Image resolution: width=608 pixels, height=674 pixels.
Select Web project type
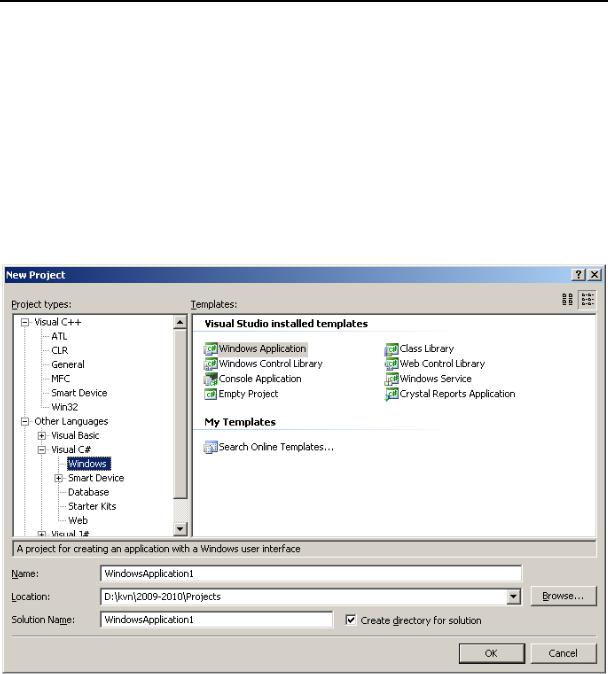78,521
